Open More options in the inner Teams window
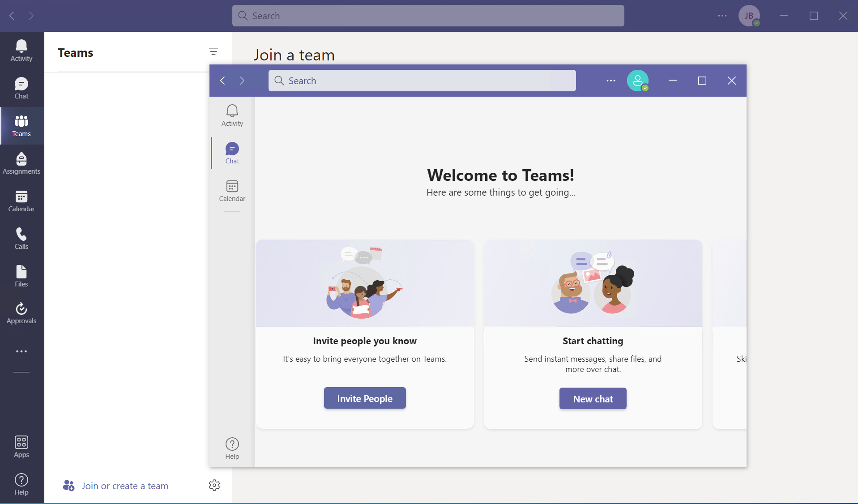The height and width of the screenshot is (504, 858). (610, 81)
